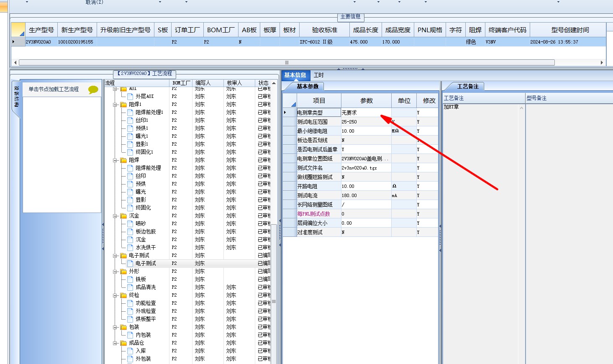Collapse the 阻焊1 tree node

[x=115, y=105]
